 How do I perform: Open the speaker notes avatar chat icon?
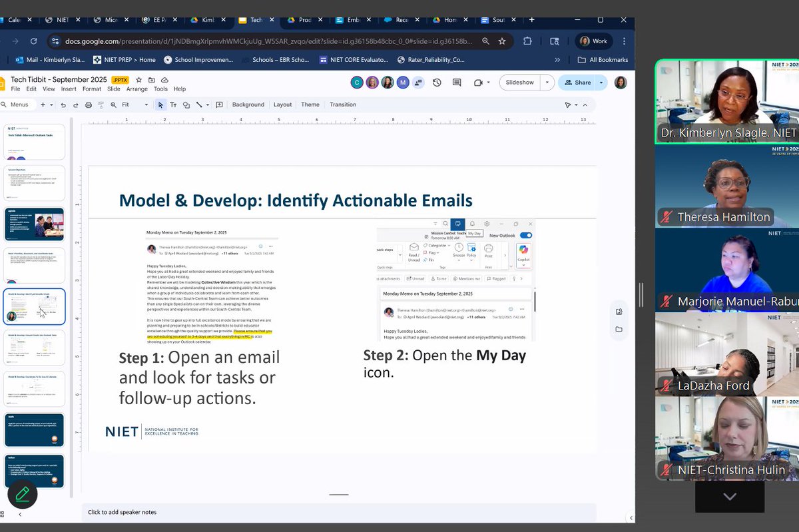419,83
